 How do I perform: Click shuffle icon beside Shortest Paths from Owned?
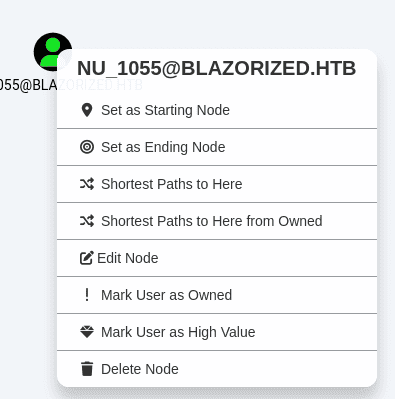pos(87,221)
